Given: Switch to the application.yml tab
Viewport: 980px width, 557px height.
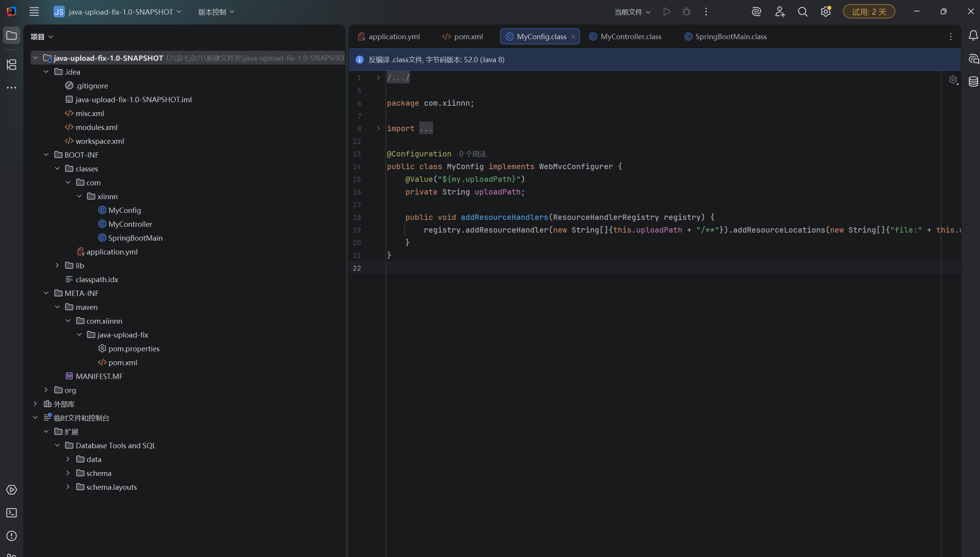Looking at the screenshot, I should [394, 37].
